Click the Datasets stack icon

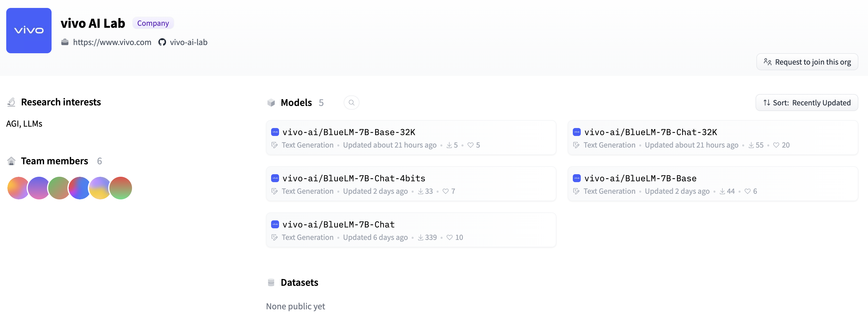click(x=271, y=282)
